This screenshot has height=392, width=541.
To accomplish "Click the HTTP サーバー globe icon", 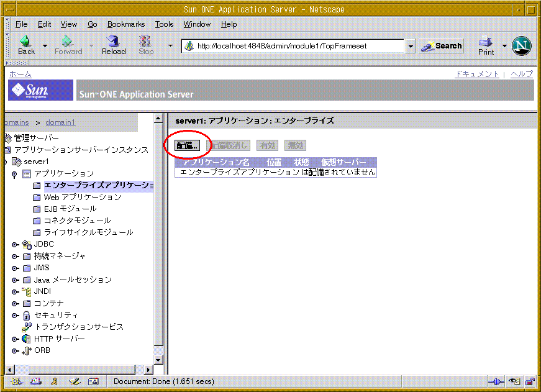I will pyautogui.click(x=27, y=339).
